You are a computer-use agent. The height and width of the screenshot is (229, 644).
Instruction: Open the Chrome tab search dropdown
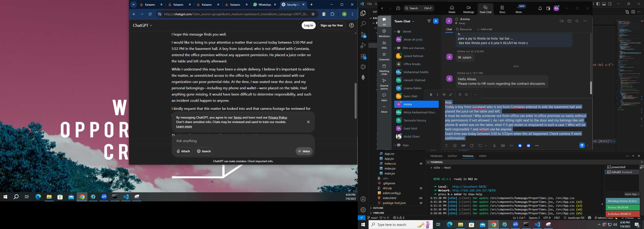(x=133, y=4)
